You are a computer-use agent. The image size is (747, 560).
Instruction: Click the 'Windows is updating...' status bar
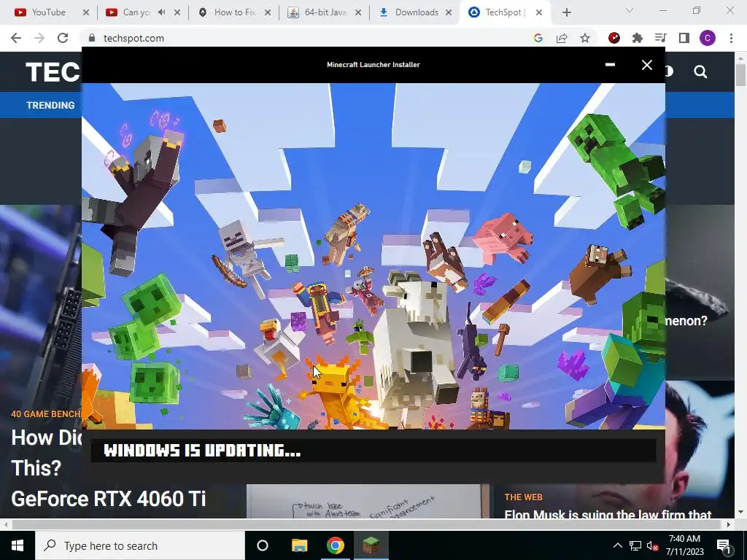(x=373, y=451)
